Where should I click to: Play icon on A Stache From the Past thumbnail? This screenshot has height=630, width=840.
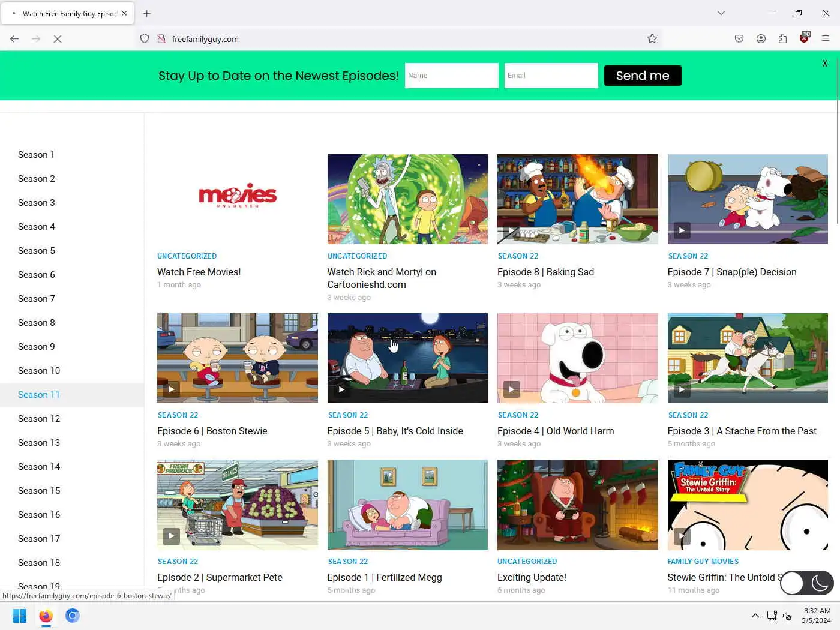click(682, 389)
